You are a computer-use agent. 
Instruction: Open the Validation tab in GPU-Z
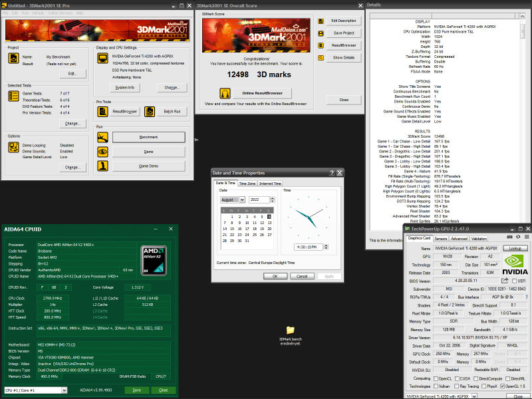(479, 239)
